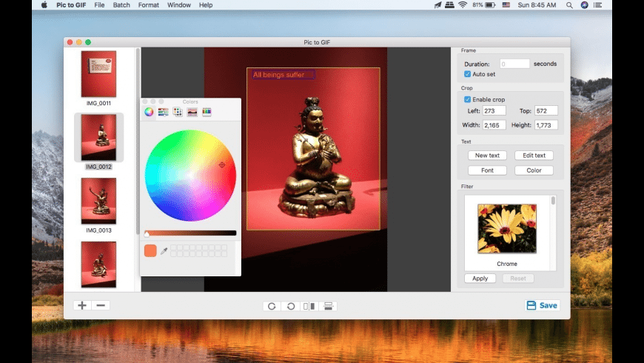Flip image horizontally
This screenshot has height=363, width=644.
309,306
